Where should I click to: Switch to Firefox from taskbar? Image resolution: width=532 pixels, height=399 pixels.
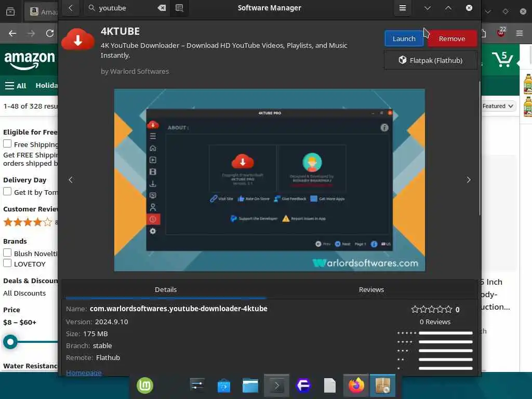click(356, 386)
